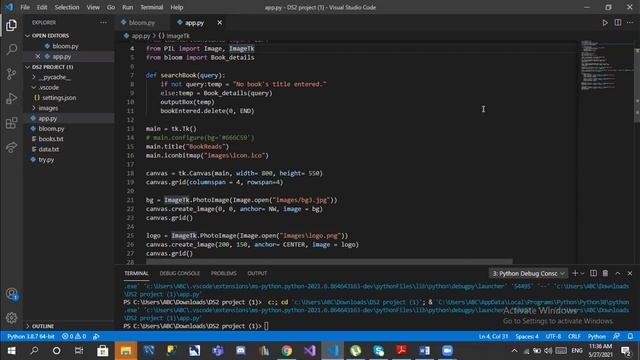Click CRLF end-of-line selector
This screenshot has width=640, height=360.
[574, 336]
